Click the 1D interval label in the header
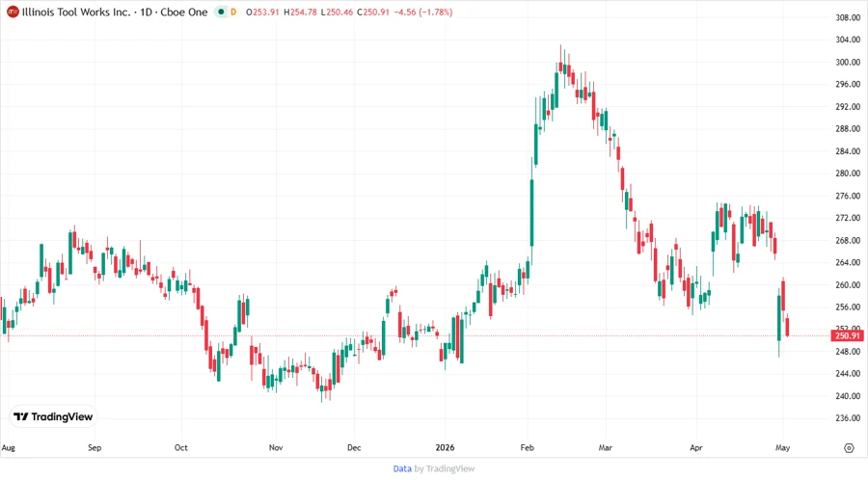The height and width of the screenshot is (480, 868). click(147, 12)
